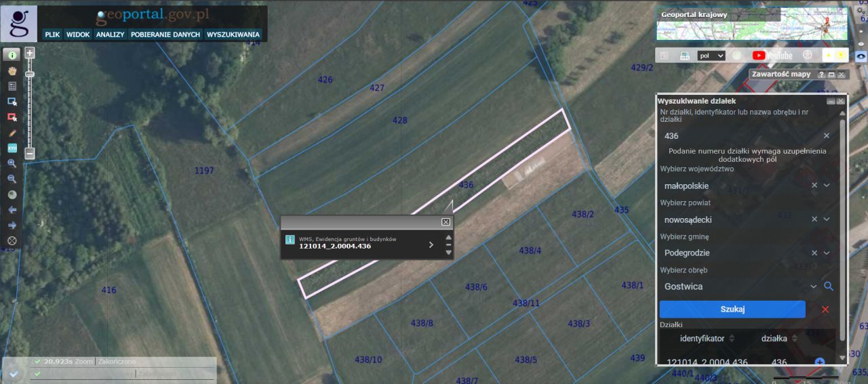The image size is (868, 384).
Task: Click popup identifier 121014_2.0004.436 text
Action: 335,246
